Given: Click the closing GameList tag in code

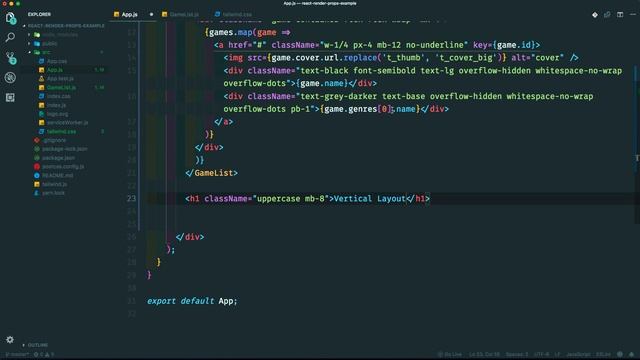Looking at the screenshot, I should [x=211, y=173].
